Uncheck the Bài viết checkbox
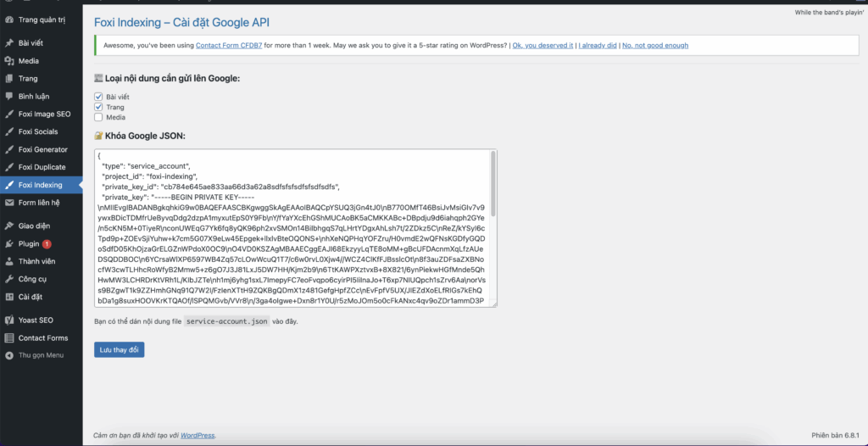Screen dimensions: 868x446 click(98, 97)
